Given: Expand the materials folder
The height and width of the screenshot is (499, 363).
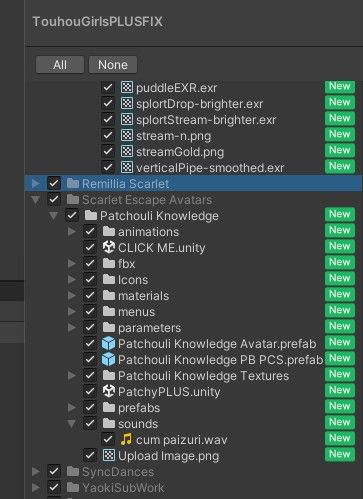Looking at the screenshot, I should click(x=71, y=295).
